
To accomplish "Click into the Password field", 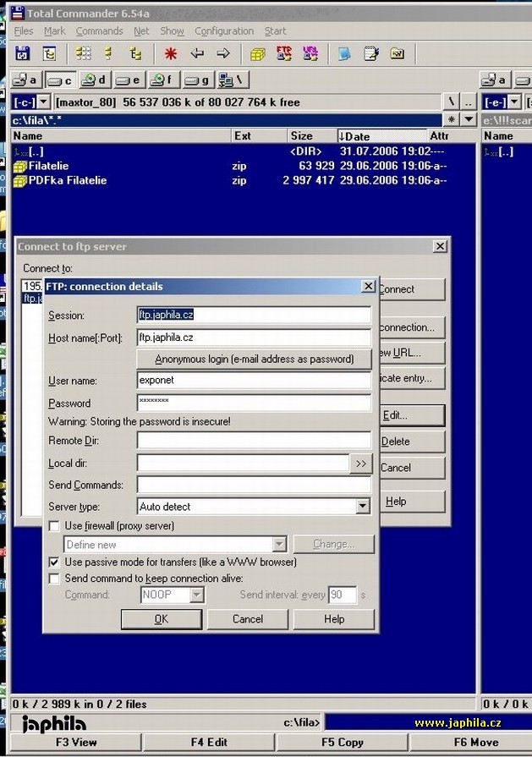I will (x=255, y=403).
